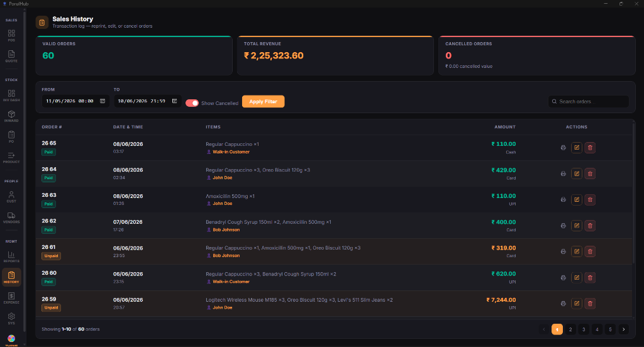Select the History sidebar item
This screenshot has height=347, width=644.
coord(11,277)
